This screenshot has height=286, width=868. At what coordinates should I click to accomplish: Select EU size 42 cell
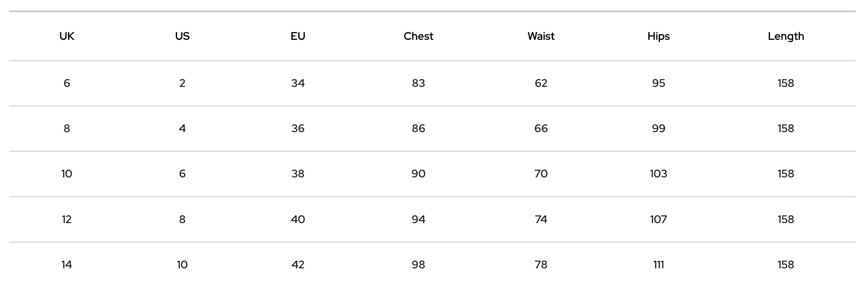click(x=298, y=265)
